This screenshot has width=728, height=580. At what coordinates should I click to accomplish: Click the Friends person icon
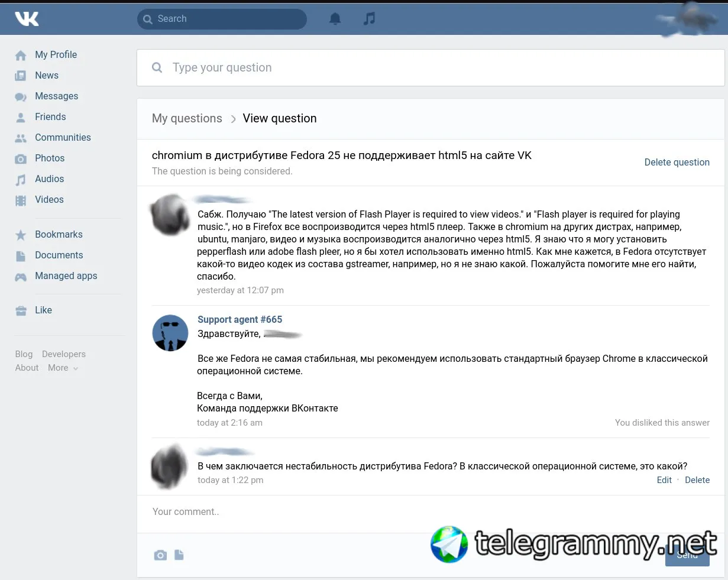tap(21, 117)
